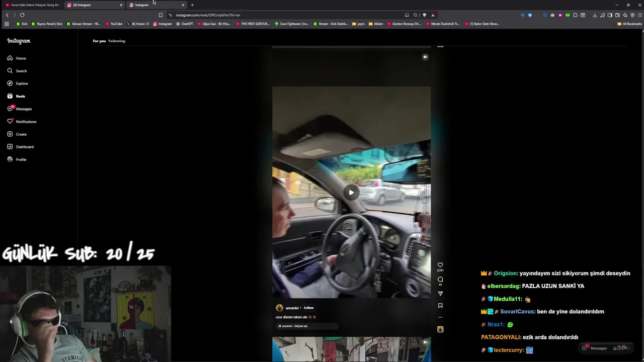
Task: Switch to Kuran'daki Adem Hikayesi browser tab
Action: 33,5
